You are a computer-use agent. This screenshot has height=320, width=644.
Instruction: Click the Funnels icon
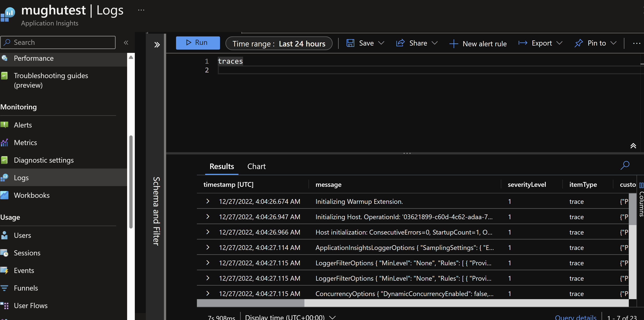tap(5, 288)
